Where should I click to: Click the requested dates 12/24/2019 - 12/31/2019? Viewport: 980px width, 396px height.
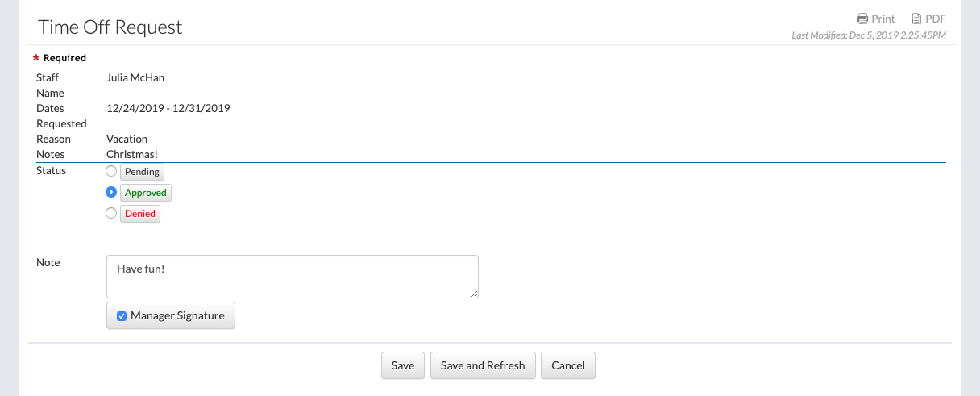168,108
